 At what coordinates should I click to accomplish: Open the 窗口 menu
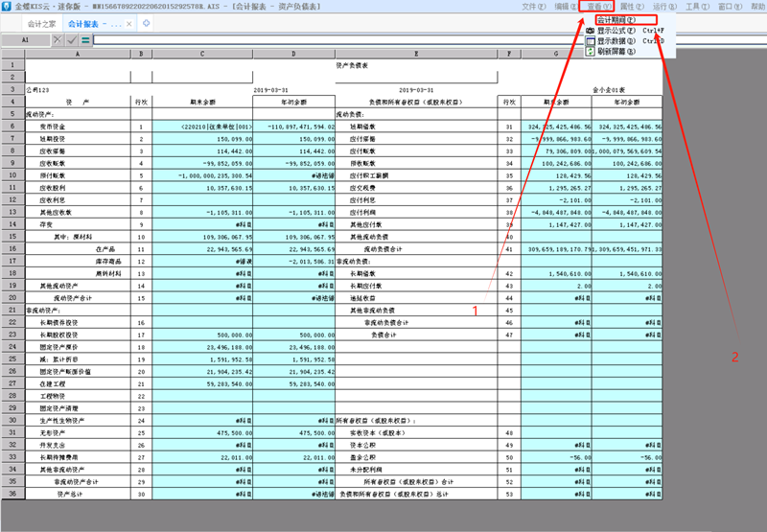[728, 7]
